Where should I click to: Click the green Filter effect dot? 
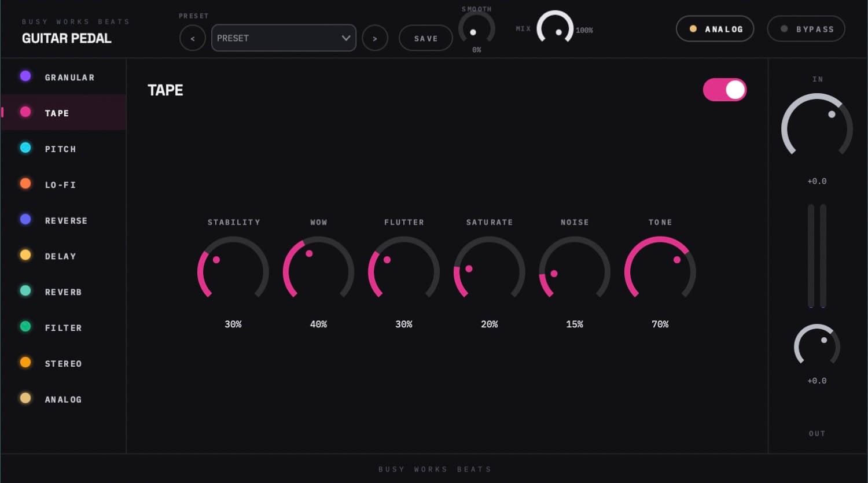25,327
